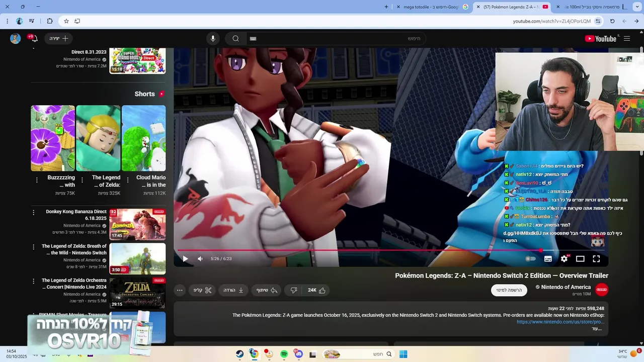Open YouTube notifications bell

coord(34,39)
